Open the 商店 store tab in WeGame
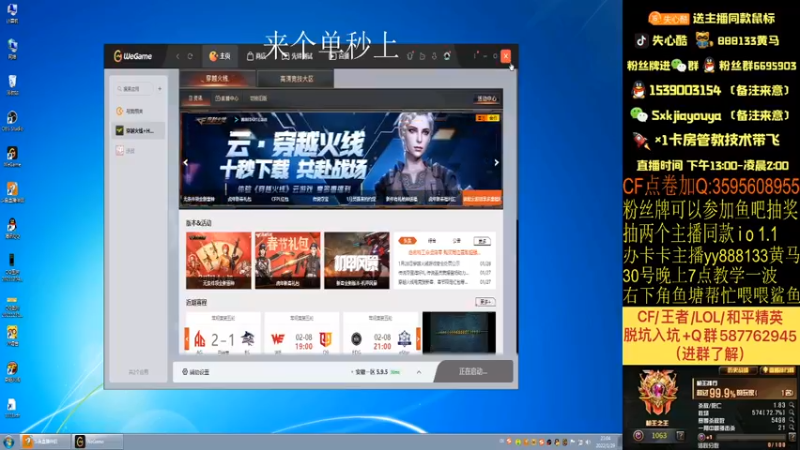 [257, 56]
